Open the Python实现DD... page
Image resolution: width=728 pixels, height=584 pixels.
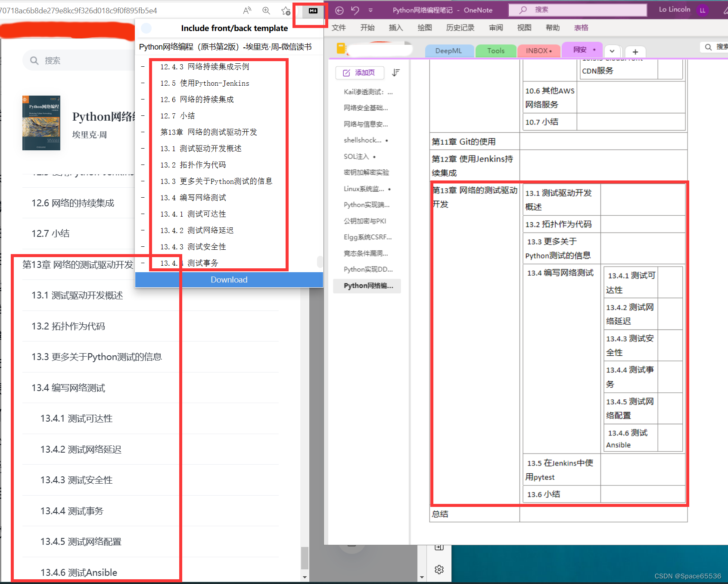click(368, 269)
